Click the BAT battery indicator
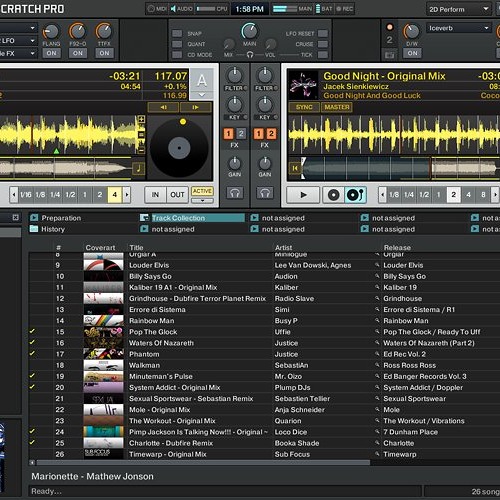Image resolution: width=500 pixels, height=500 pixels. (x=324, y=9)
